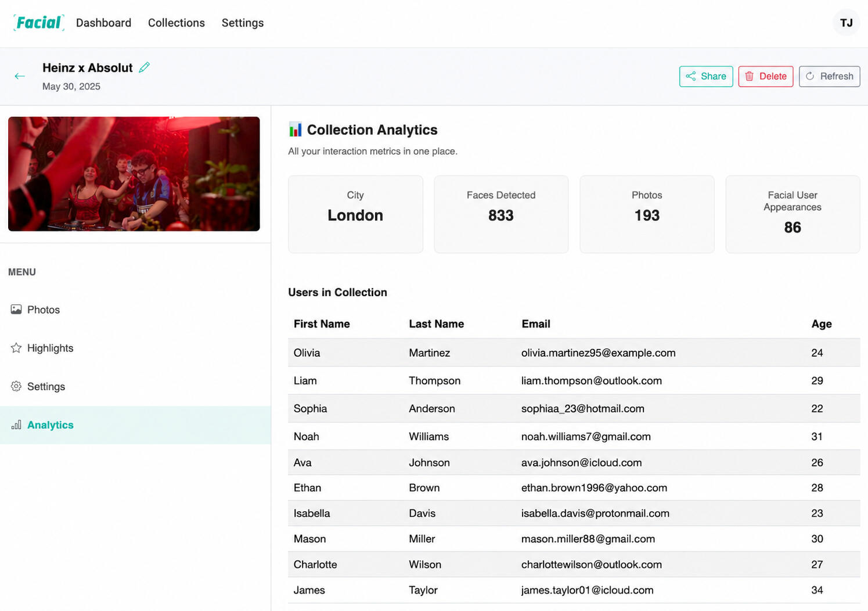Click email olivia.martinez95@example.com
868x611 pixels.
click(598, 353)
